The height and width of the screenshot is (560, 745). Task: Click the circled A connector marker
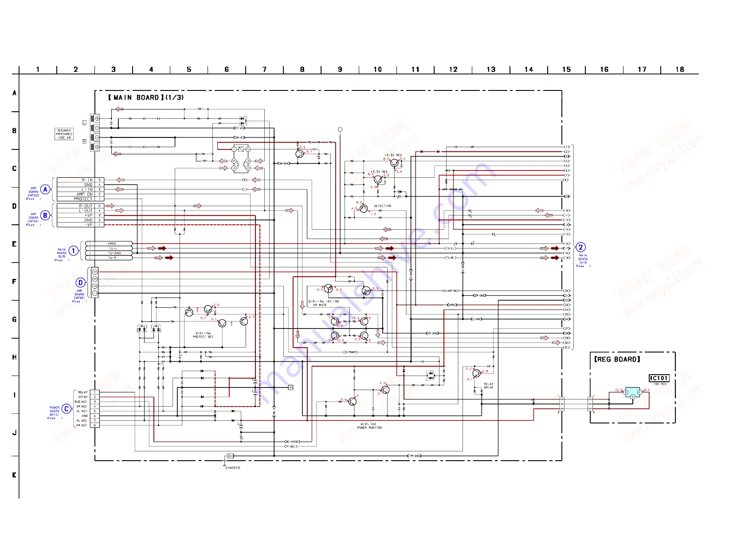45,189
